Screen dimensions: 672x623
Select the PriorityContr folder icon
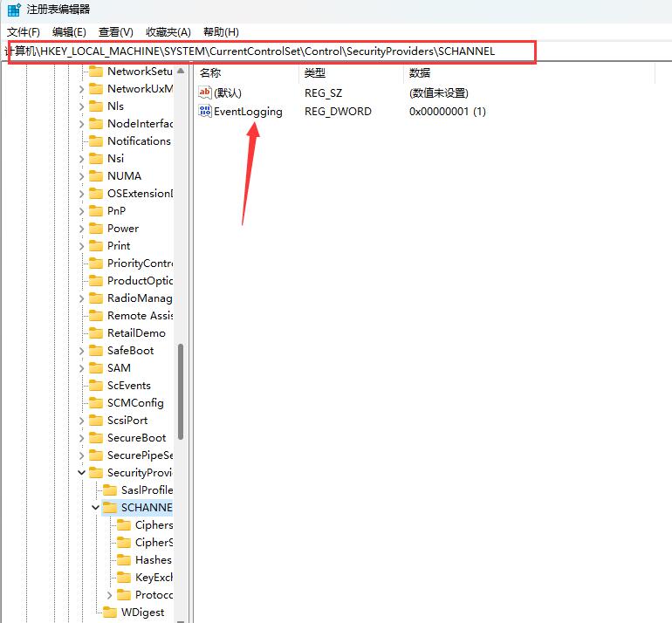96,264
